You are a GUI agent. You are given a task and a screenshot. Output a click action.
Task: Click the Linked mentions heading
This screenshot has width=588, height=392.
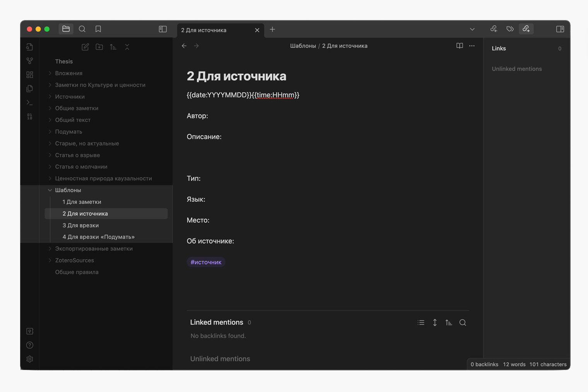tap(217, 322)
